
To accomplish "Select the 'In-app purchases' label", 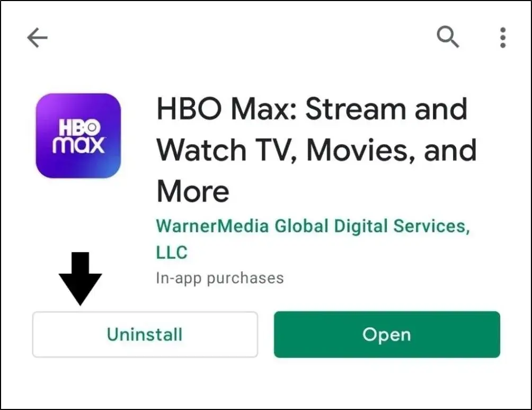I will [x=220, y=278].
